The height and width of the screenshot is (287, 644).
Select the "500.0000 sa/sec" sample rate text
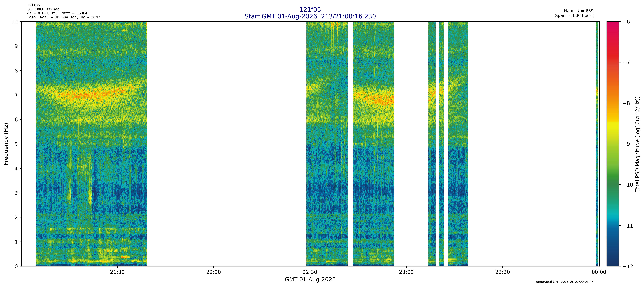[x=43, y=9]
